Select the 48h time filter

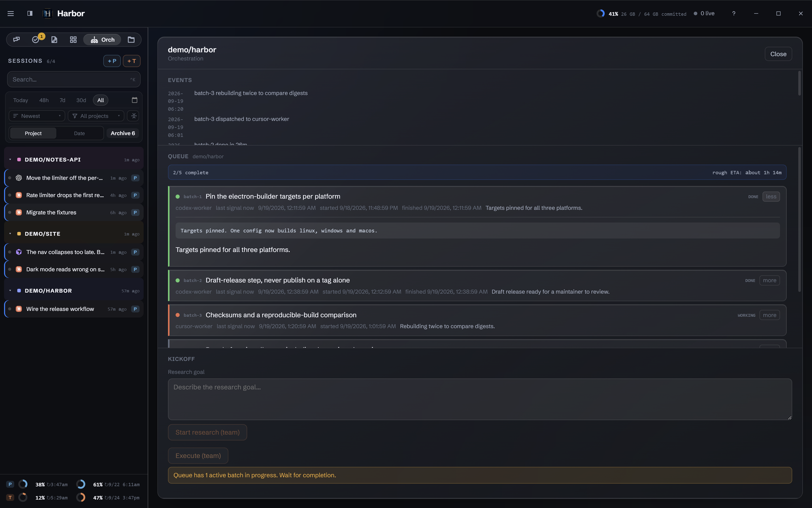pos(44,100)
